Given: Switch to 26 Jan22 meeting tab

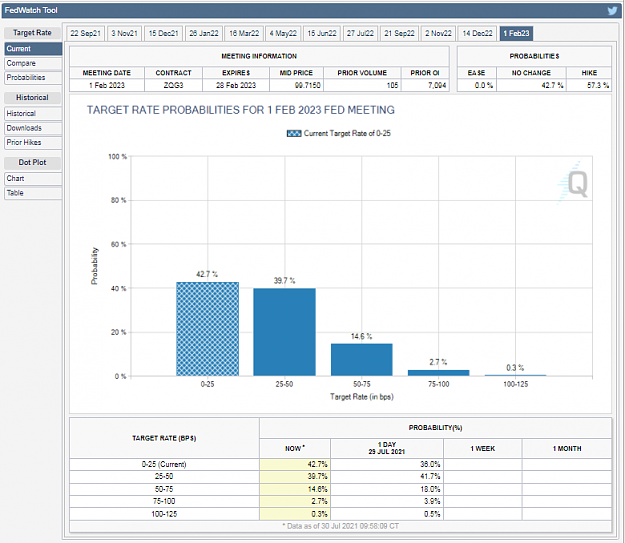Looking at the screenshot, I should click(204, 33).
